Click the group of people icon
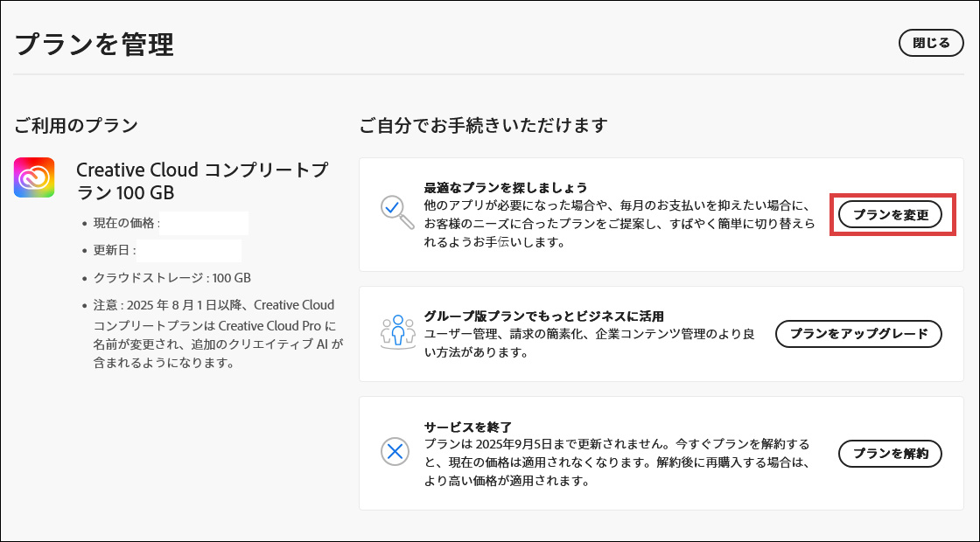 tap(397, 331)
